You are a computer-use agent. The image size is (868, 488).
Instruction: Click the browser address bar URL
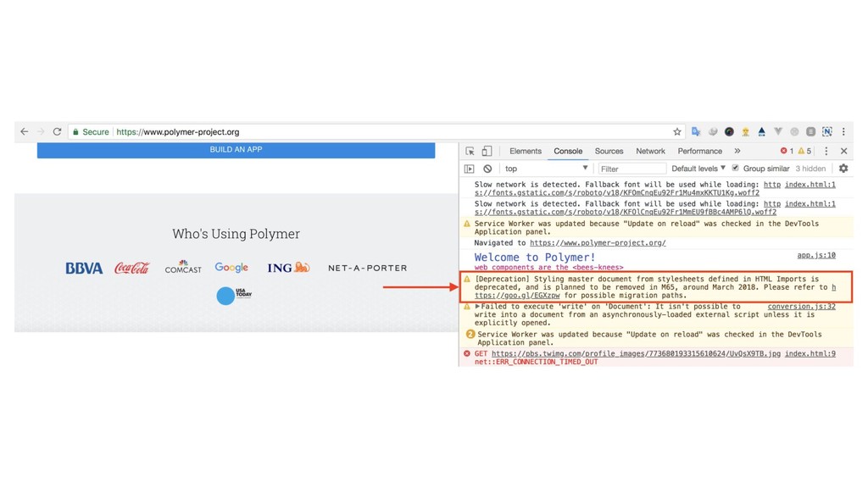pyautogui.click(x=178, y=131)
